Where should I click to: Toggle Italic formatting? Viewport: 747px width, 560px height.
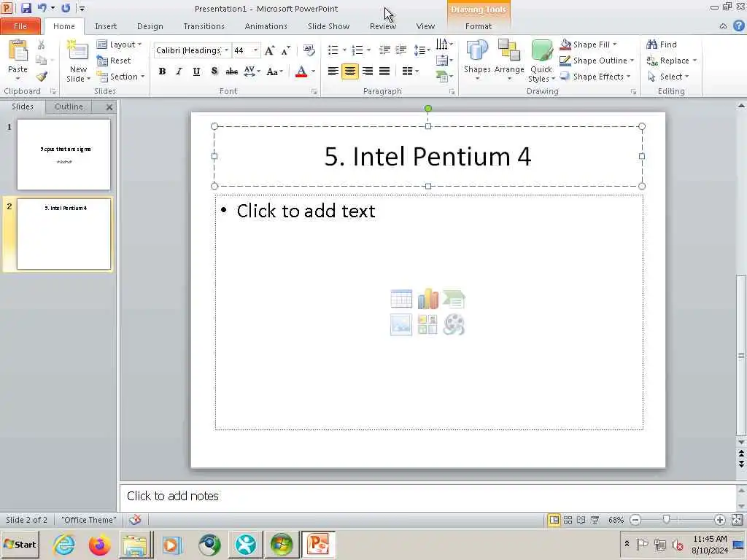179,71
